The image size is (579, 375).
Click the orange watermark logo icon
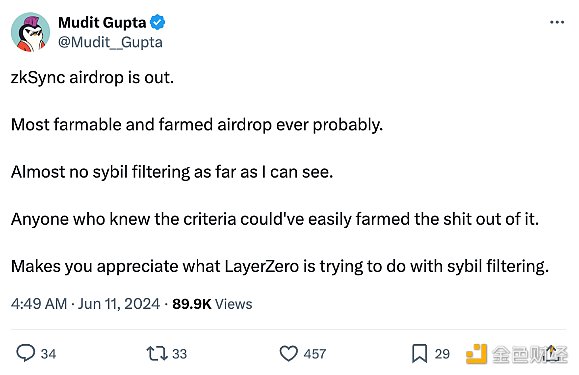click(476, 354)
